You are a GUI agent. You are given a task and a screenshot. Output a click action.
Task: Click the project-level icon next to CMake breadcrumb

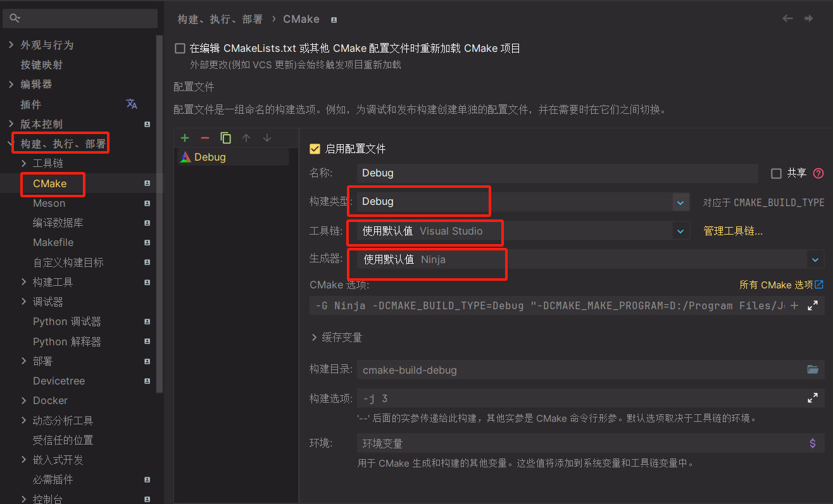334,20
